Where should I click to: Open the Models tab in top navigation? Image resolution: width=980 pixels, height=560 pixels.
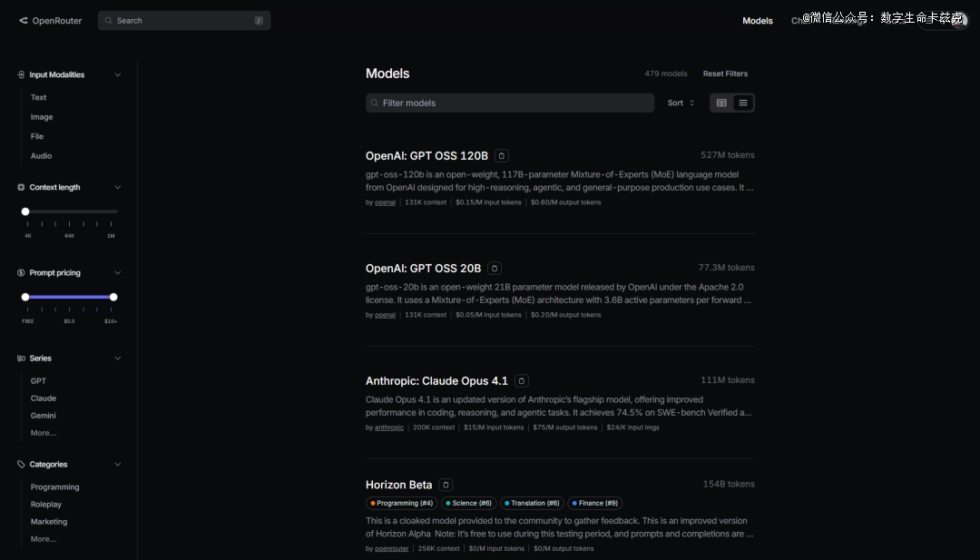[x=758, y=21]
